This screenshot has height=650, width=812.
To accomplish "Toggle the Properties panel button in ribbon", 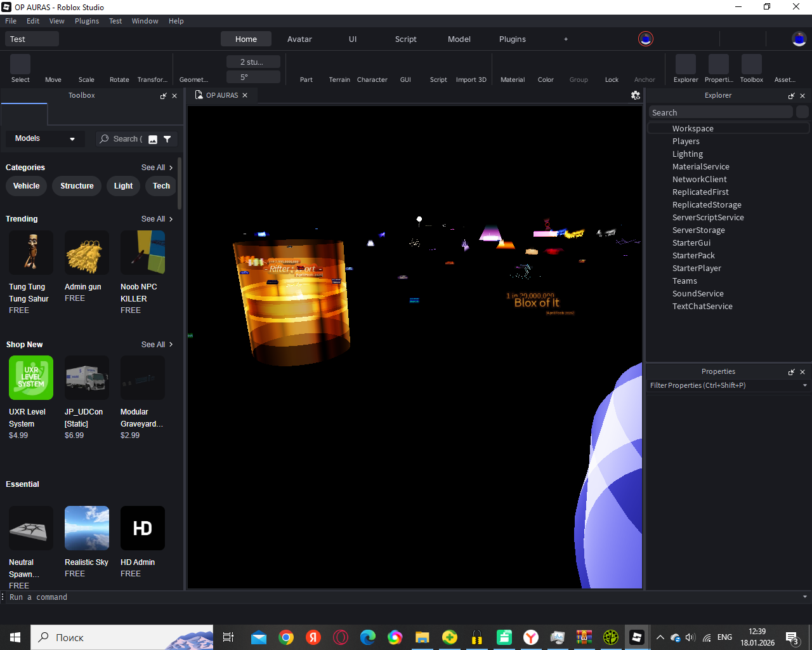I will tap(718, 65).
